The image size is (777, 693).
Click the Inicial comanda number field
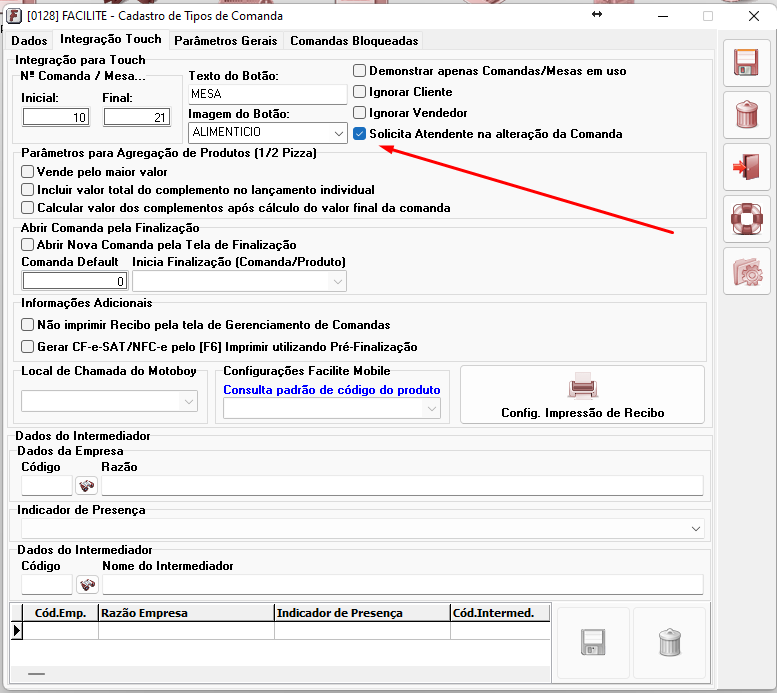click(56, 117)
